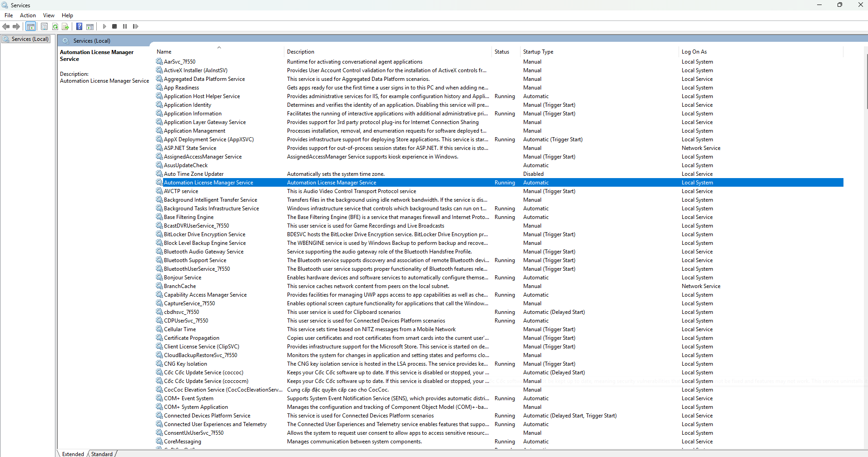Toggle the Show/Hide Console Tree button
The height and width of the screenshot is (457, 868).
(31, 26)
